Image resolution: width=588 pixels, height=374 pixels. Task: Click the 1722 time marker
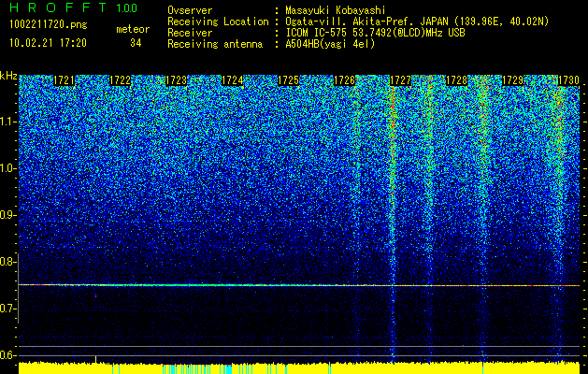(x=120, y=80)
